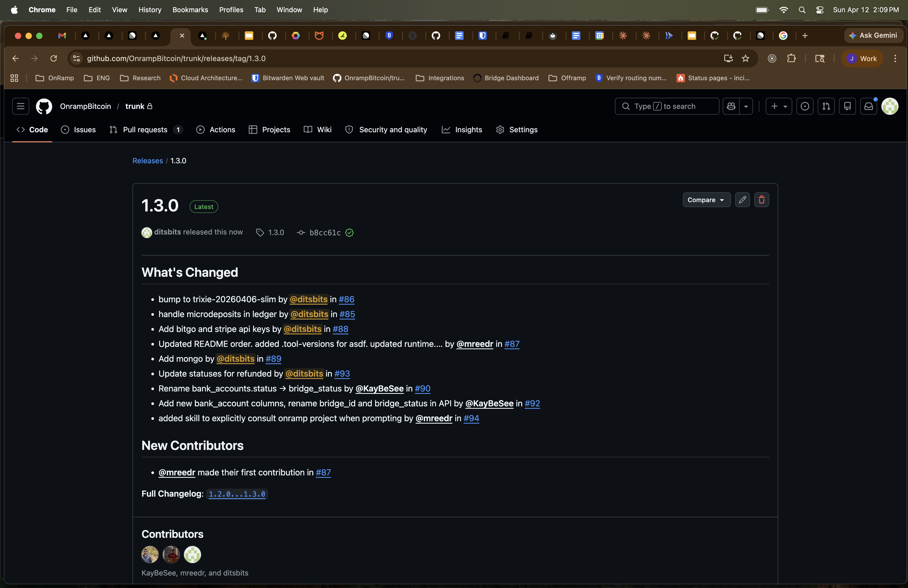Open the global issues icon
This screenshot has width=908, height=588.
coord(805,106)
